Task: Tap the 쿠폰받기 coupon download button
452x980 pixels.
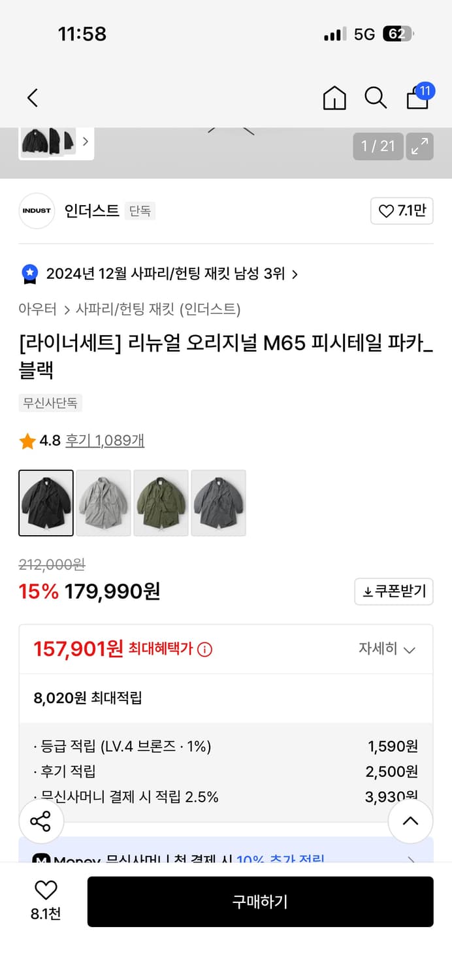Action: [393, 591]
